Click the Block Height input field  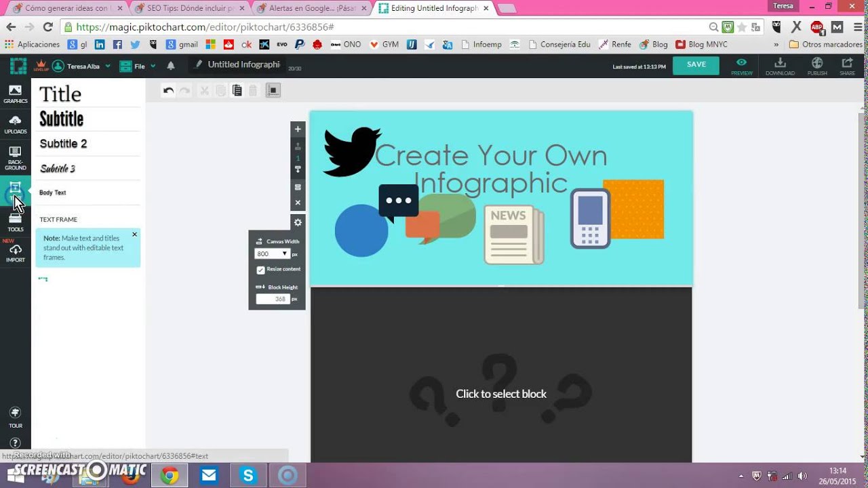pos(273,299)
